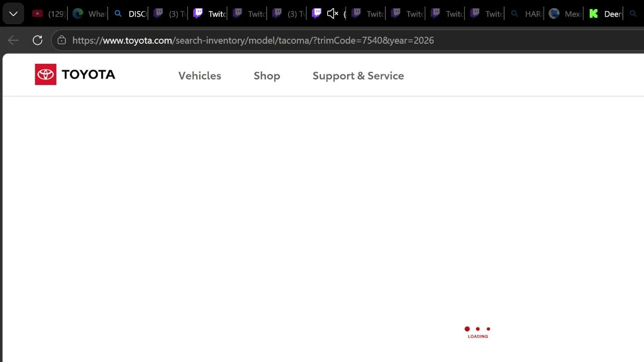Reload the Toyota page
The image size is (644, 362).
click(x=38, y=40)
